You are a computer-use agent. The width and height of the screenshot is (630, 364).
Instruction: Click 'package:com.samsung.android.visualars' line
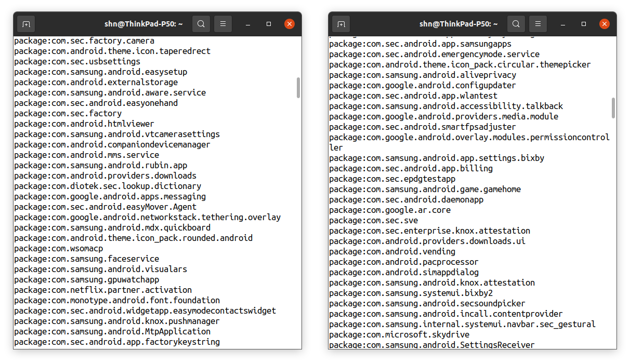(101, 269)
